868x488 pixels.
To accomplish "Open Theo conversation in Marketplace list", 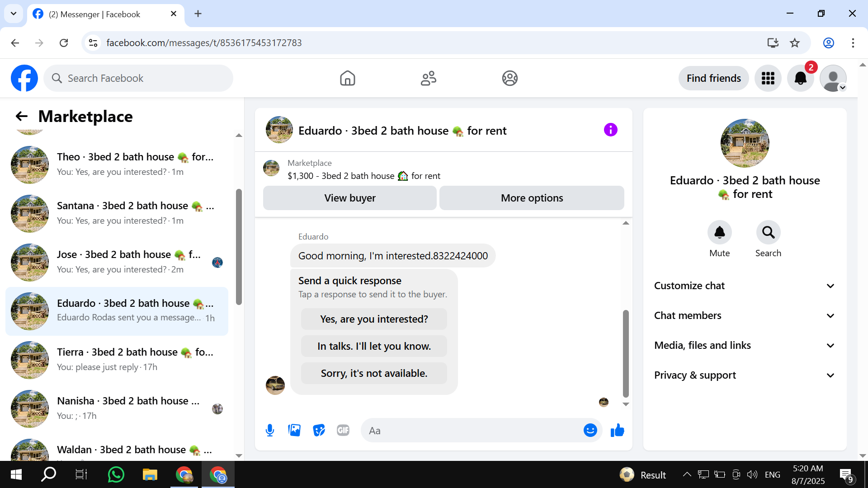I will [117, 164].
